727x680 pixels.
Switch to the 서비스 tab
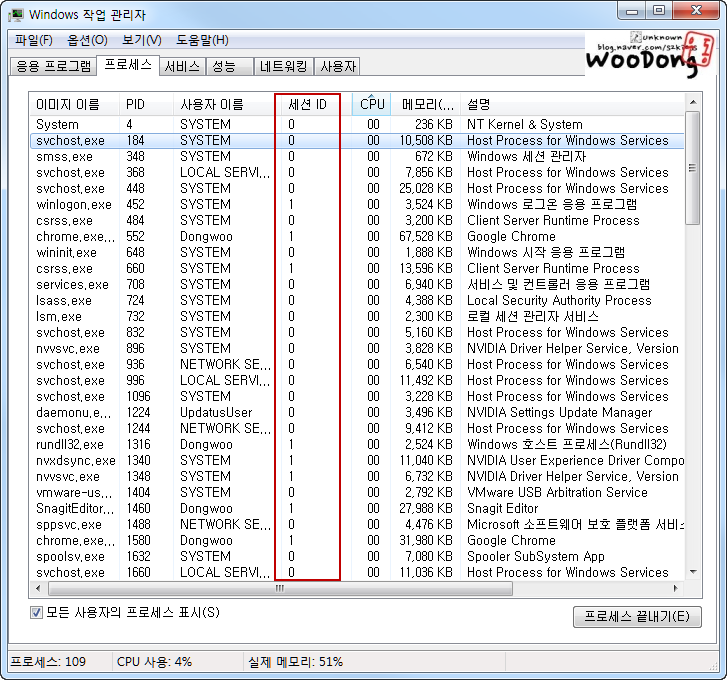point(182,66)
